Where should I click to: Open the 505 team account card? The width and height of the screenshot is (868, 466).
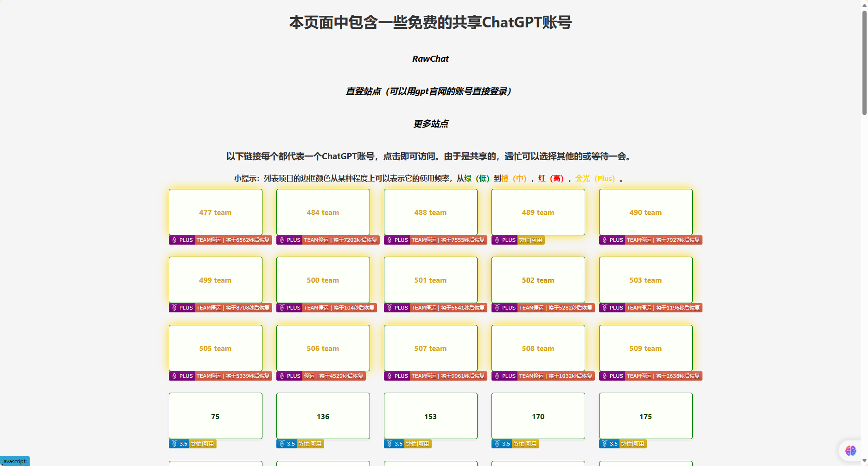(x=216, y=348)
